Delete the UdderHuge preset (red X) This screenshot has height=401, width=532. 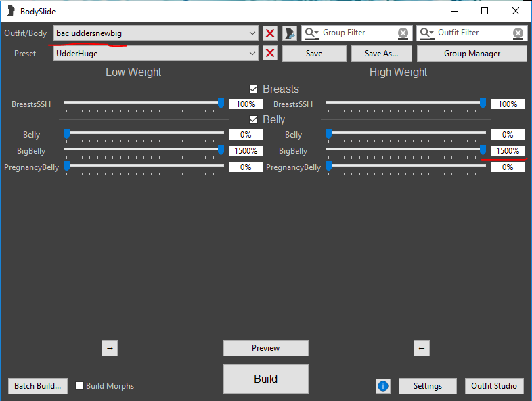pos(270,54)
